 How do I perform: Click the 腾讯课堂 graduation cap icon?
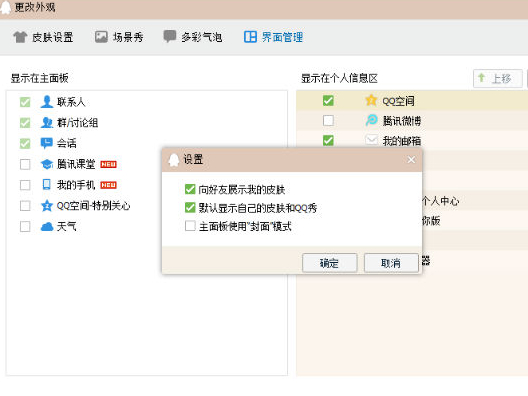coord(46,164)
